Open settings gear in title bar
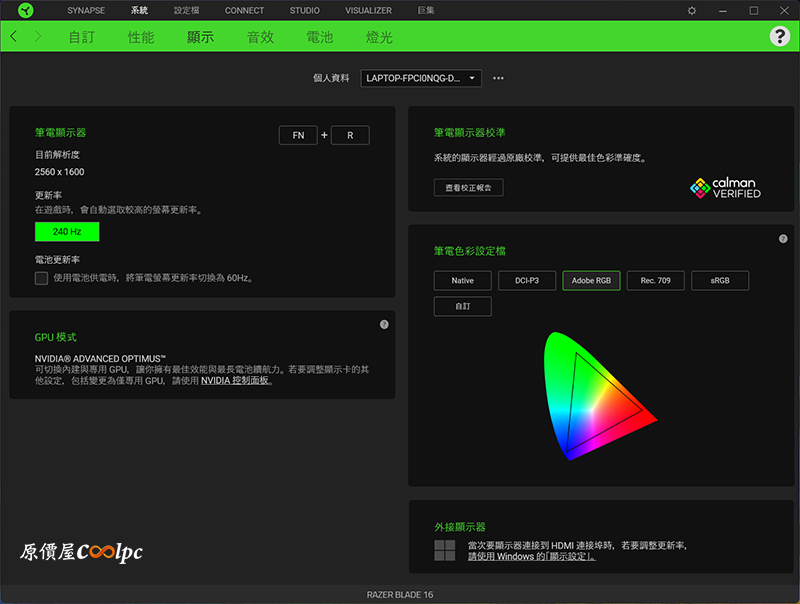This screenshot has height=604, width=800. coord(691,10)
